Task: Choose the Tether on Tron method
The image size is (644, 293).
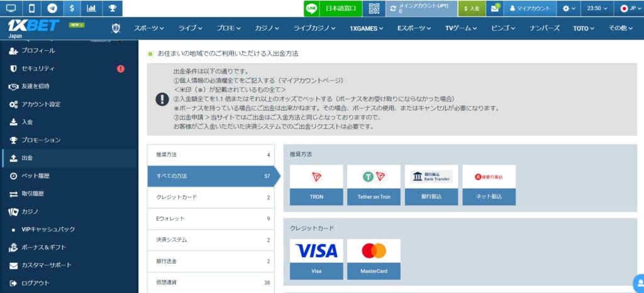Action: click(374, 185)
